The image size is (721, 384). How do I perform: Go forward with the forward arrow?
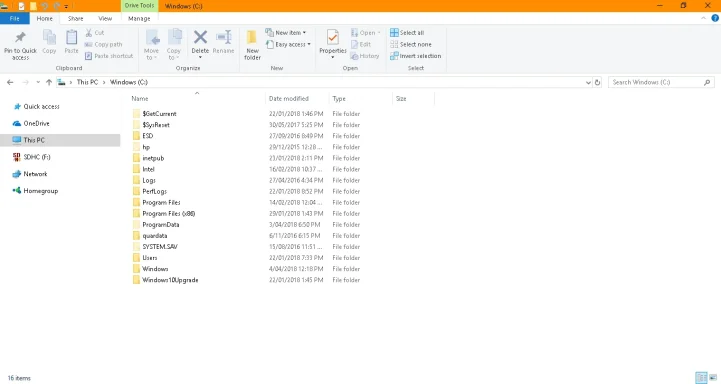point(26,82)
